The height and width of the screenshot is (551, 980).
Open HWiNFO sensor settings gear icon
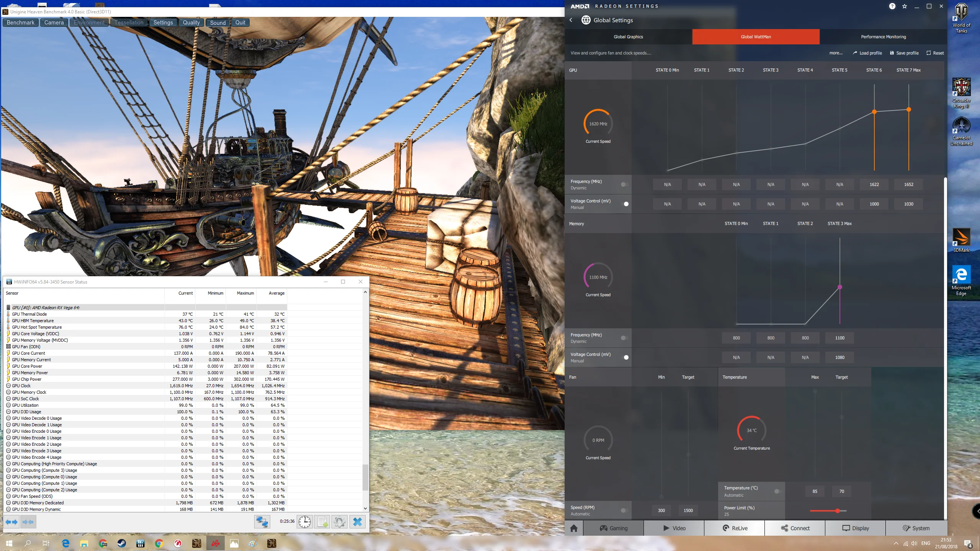[340, 522]
